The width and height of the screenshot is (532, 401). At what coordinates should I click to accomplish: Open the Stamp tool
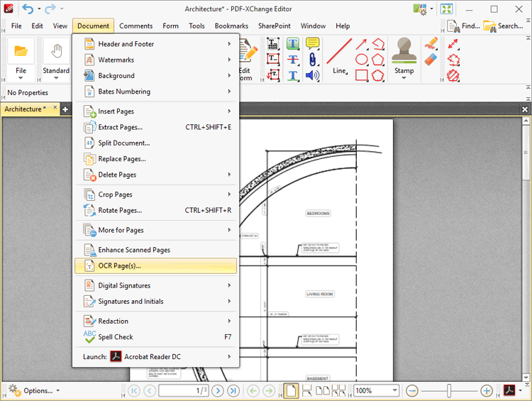404,58
